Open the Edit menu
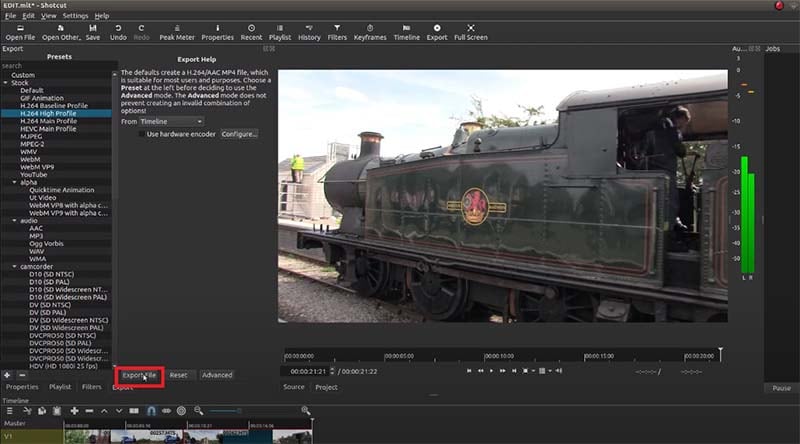This screenshot has width=800, height=444. point(29,16)
